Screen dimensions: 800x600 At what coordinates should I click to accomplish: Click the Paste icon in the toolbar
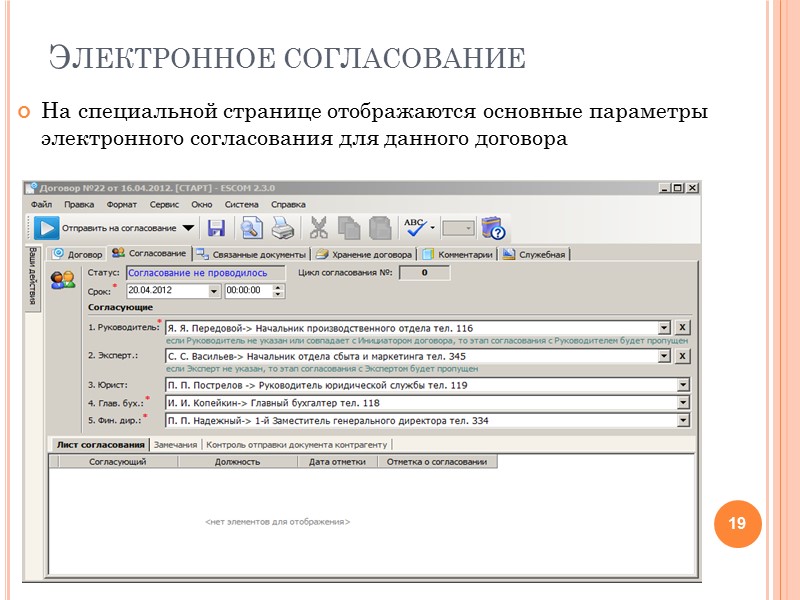click(380, 228)
